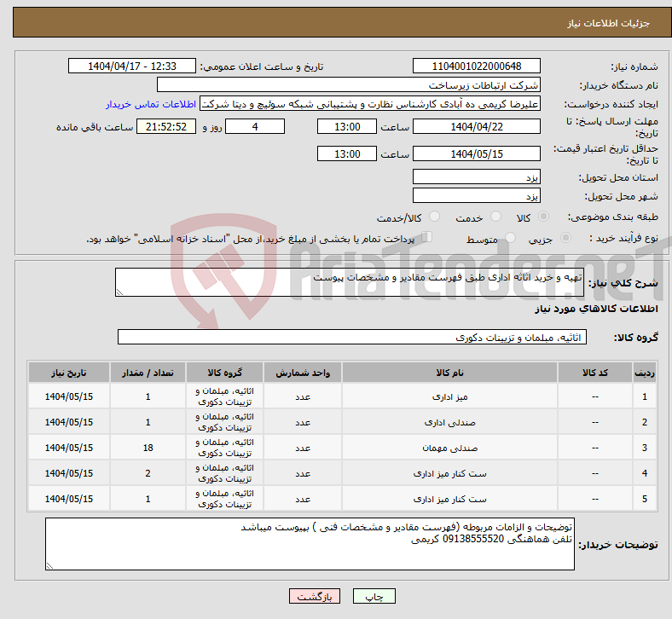Click the need number field 1104001022000648
672x619 pixels.
[477, 67]
